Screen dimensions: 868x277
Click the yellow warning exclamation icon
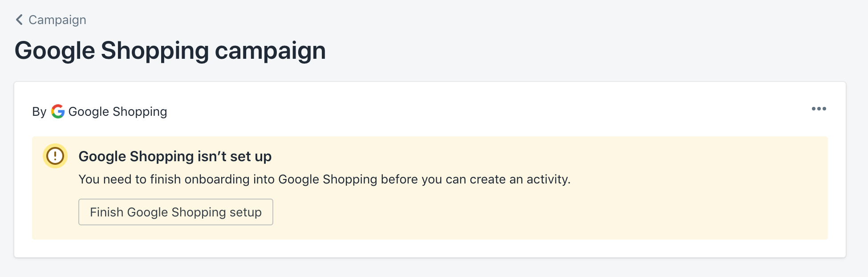(55, 156)
